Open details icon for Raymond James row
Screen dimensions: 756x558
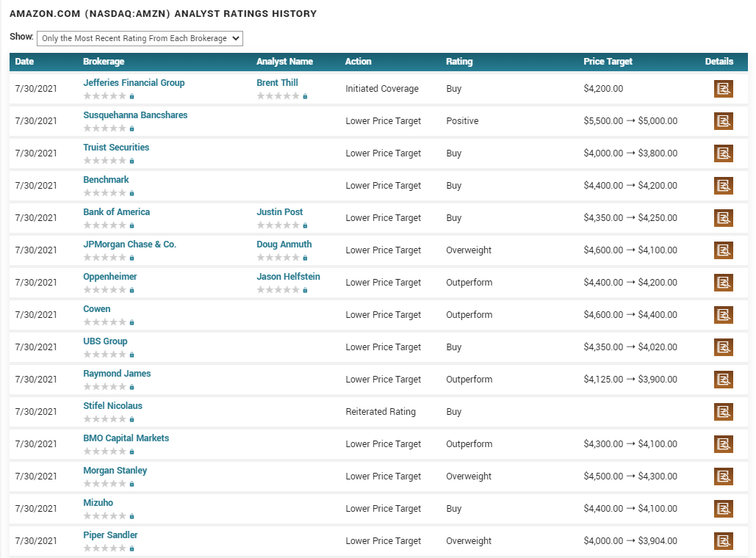coord(723,380)
